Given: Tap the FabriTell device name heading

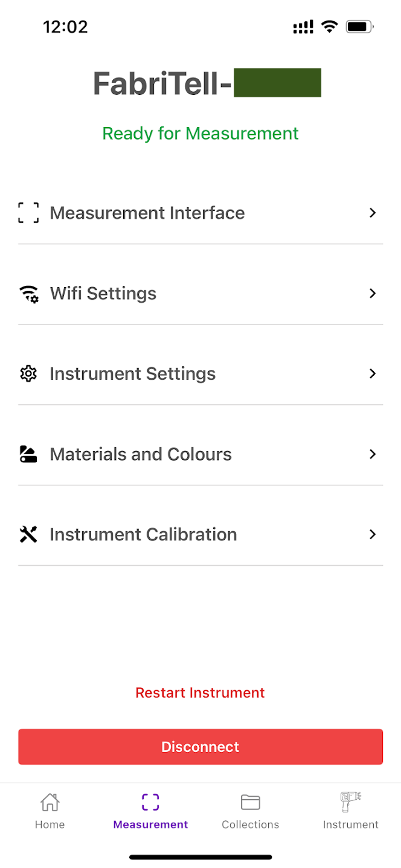Looking at the screenshot, I should point(207,83).
